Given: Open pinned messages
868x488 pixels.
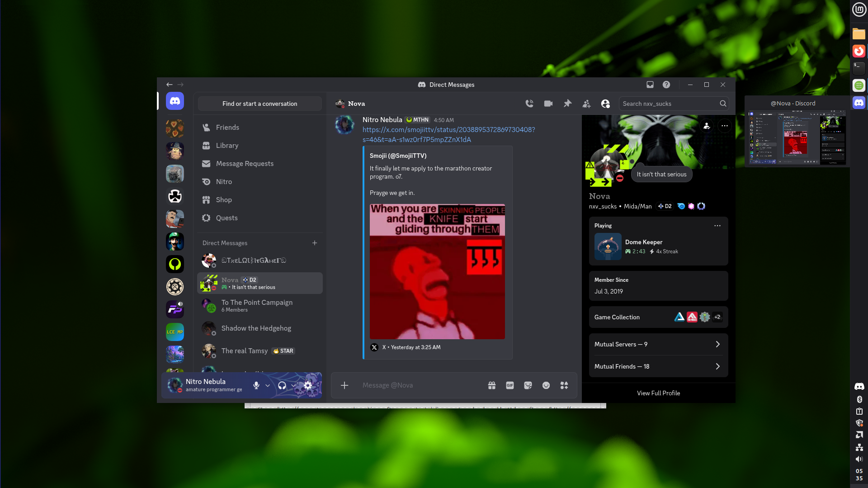Looking at the screenshot, I should pyautogui.click(x=567, y=104).
